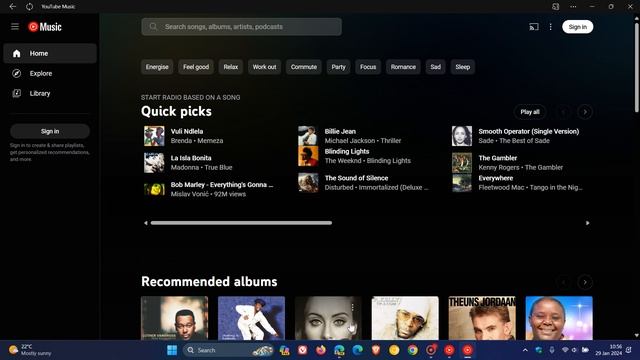The height and width of the screenshot is (360, 640).
Task: Open the Windows Start menu
Action: click(x=172, y=350)
